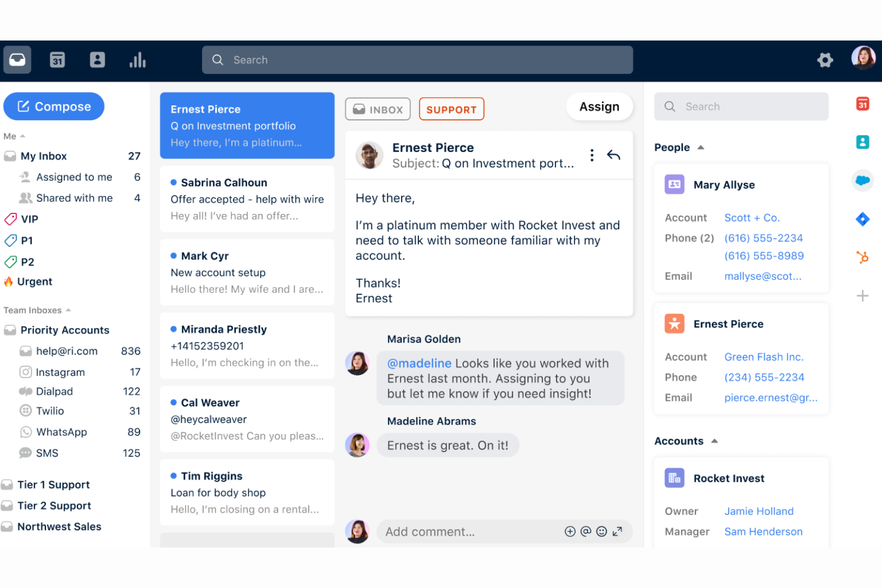Open the Assigned to me folder
This screenshot has width=882, height=588.
73,177
